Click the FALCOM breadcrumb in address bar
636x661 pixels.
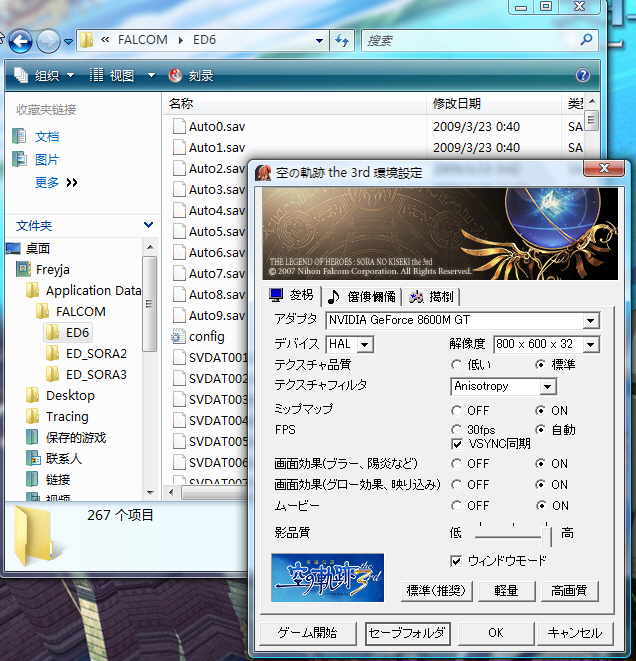(142, 40)
